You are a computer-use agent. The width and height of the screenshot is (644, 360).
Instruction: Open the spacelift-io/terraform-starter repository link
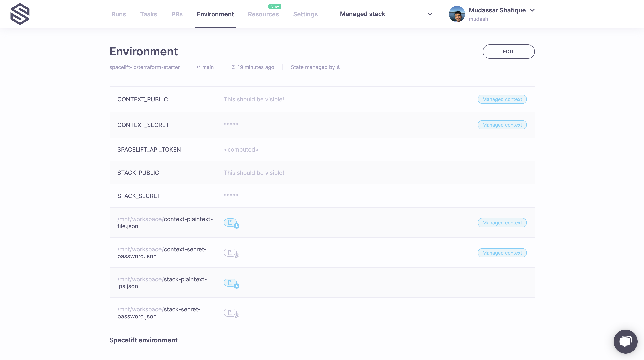click(x=144, y=67)
